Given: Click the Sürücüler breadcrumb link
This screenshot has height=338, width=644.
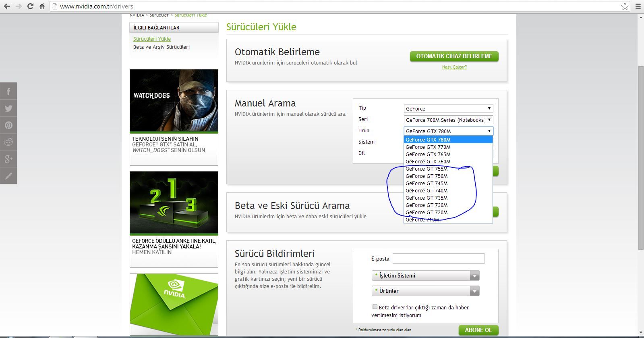Looking at the screenshot, I should click(x=159, y=15).
